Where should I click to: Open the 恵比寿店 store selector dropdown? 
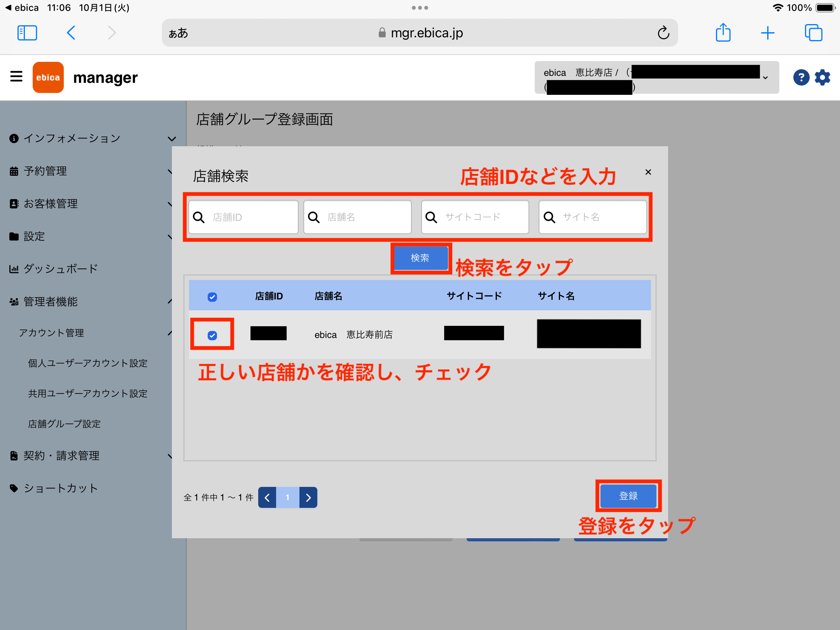click(657, 77)
